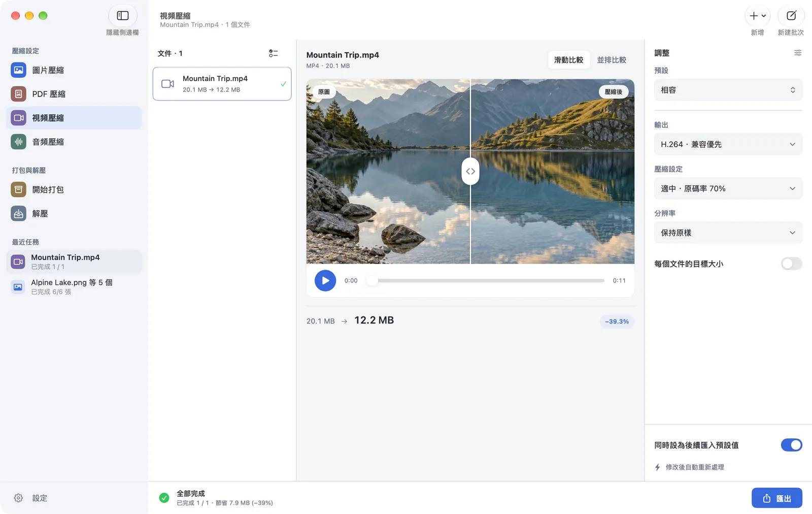The width and height of the screenshot is (812, 514).
Task: Grab the comparison split handle
Action: (x=470, y=171)
